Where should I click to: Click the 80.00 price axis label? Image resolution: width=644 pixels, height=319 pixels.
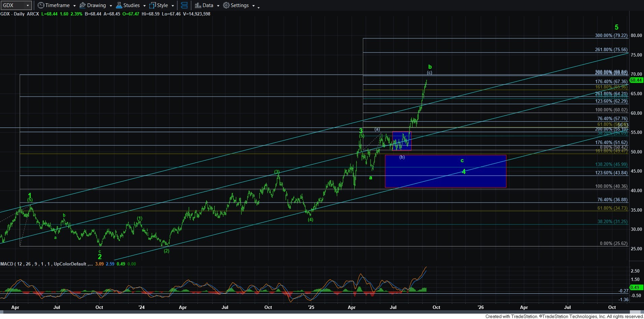point(636,35)
